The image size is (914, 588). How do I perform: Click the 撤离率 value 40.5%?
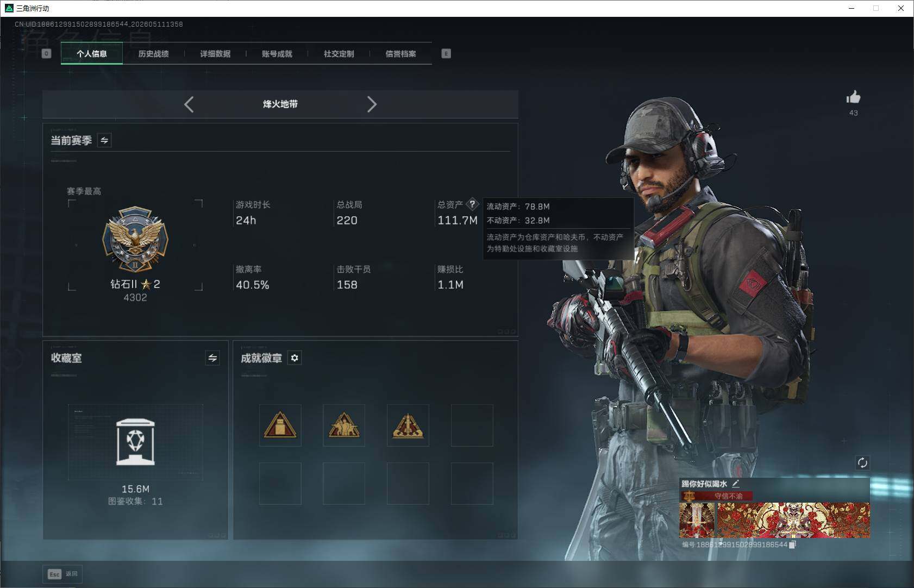click(252, 285)
